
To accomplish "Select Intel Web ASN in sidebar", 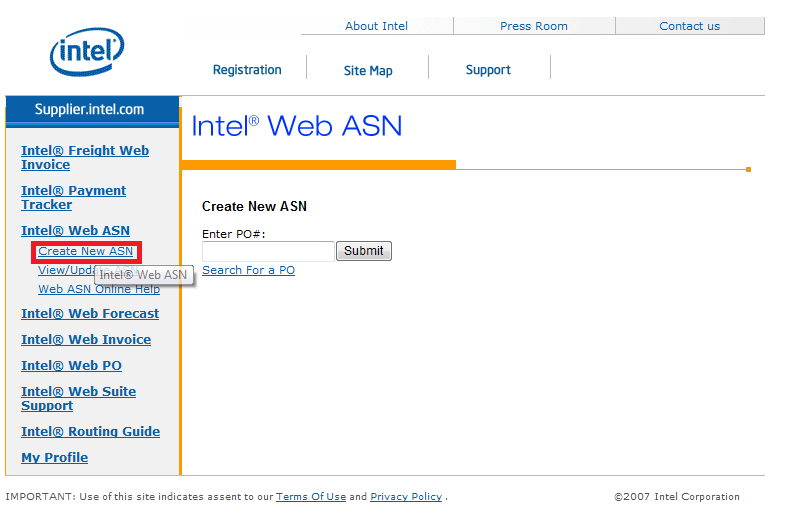I will pos(75,231).
